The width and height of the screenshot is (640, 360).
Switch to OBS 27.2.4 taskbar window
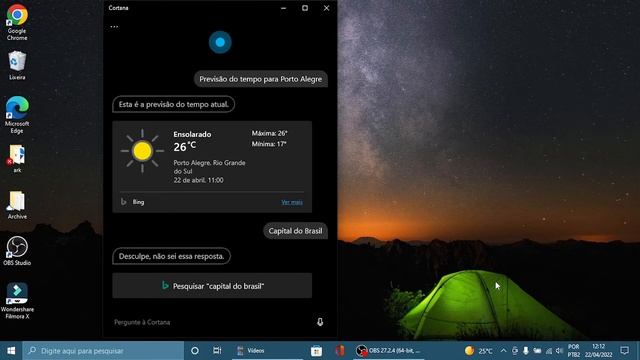coord(388,351)
